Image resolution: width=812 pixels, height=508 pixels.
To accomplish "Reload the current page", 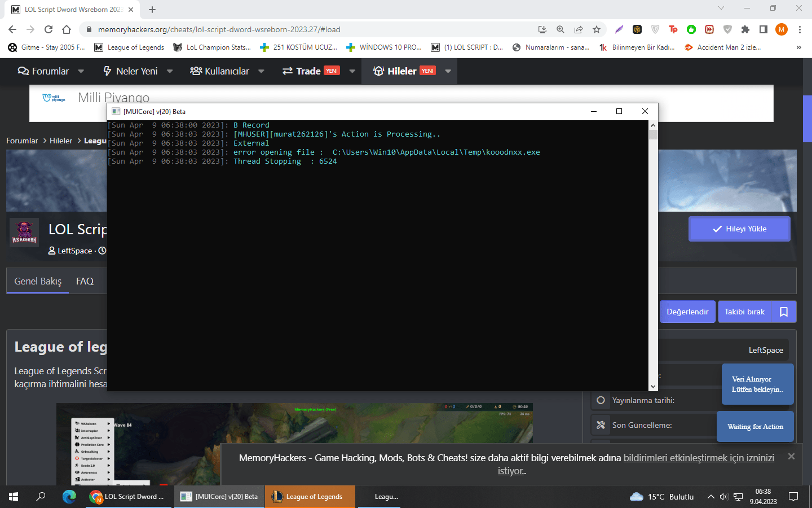I will coord(48,29).
